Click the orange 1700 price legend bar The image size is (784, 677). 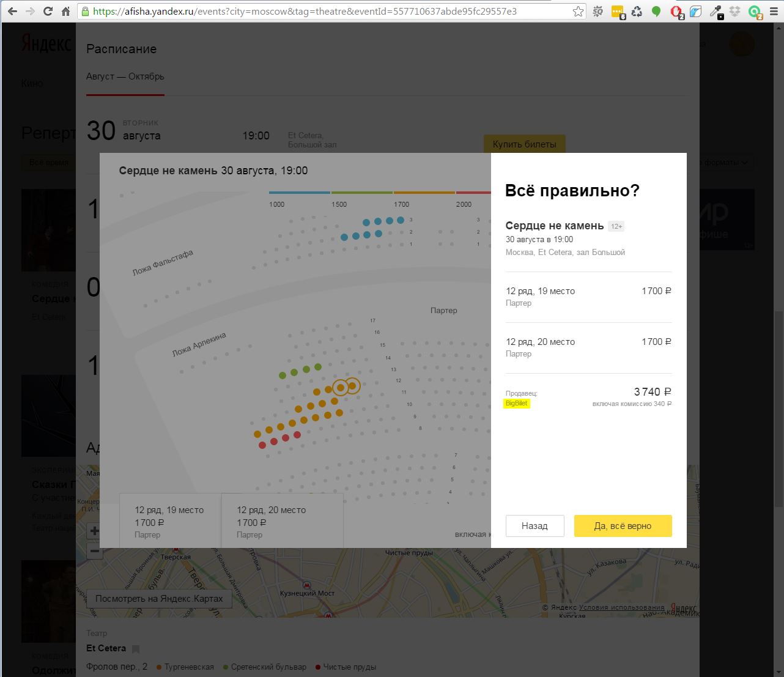tap(424, 193)
